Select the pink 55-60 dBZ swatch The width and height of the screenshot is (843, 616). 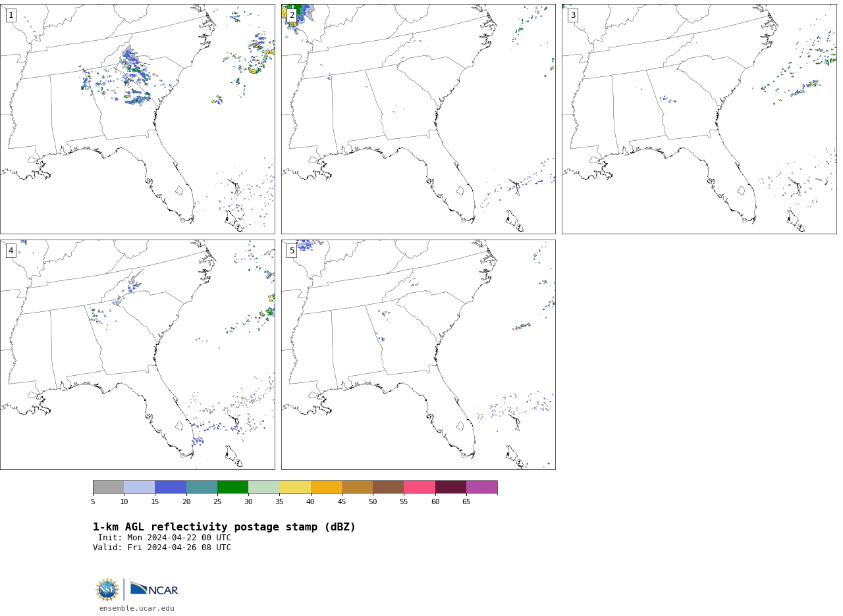[420, 487]
